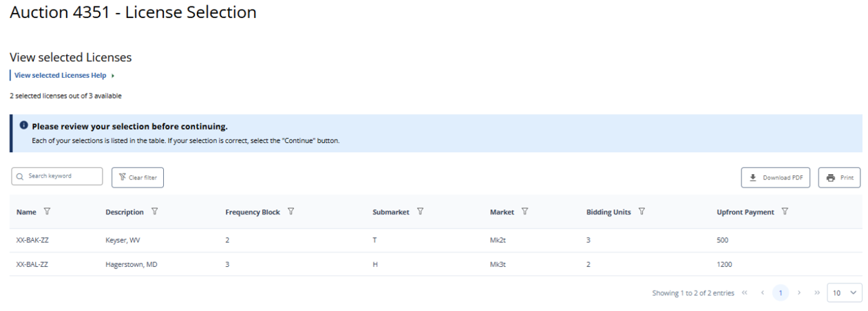This screenshot has width=868, height=311.
Task: Type in the Search keyword field
Action: point(62,176)
